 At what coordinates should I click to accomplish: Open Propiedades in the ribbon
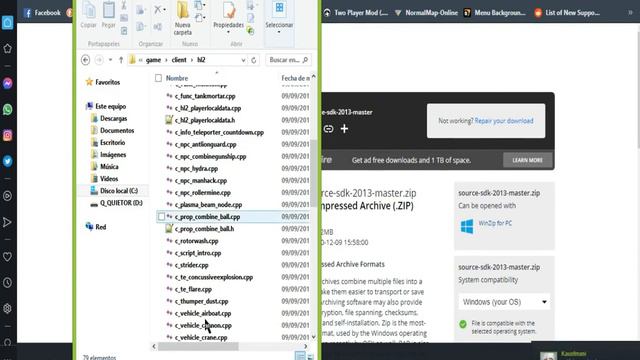228,16
